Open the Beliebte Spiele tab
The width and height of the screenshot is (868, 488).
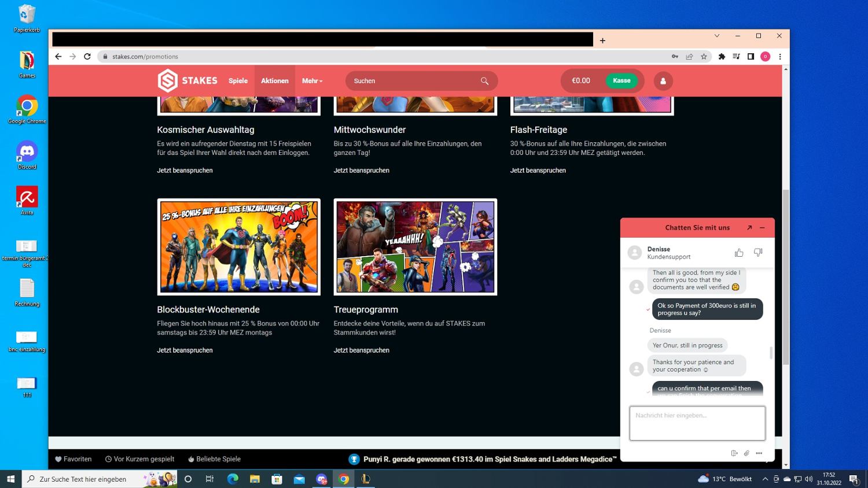click(x=214, y=459)
